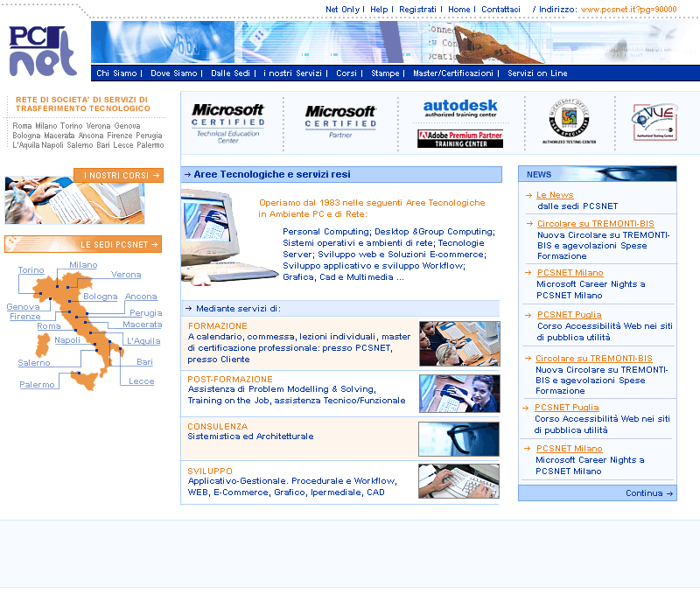Select Lecce office link
This screenshot has height=601, width=700.
click(x=142, y=381)
